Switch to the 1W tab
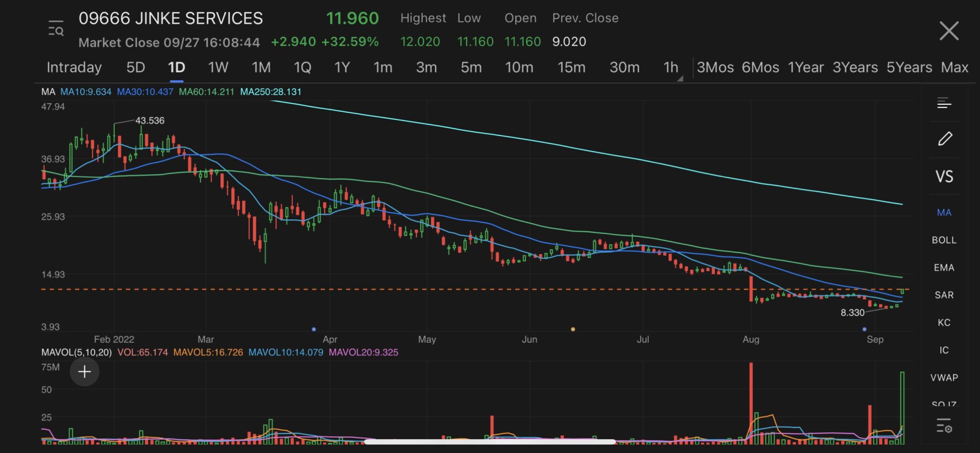 coord(218,67)
